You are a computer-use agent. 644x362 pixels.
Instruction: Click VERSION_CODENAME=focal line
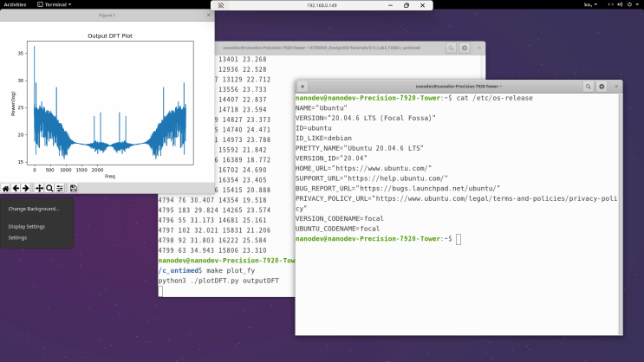pyautogui.click(x=340, y=219)
